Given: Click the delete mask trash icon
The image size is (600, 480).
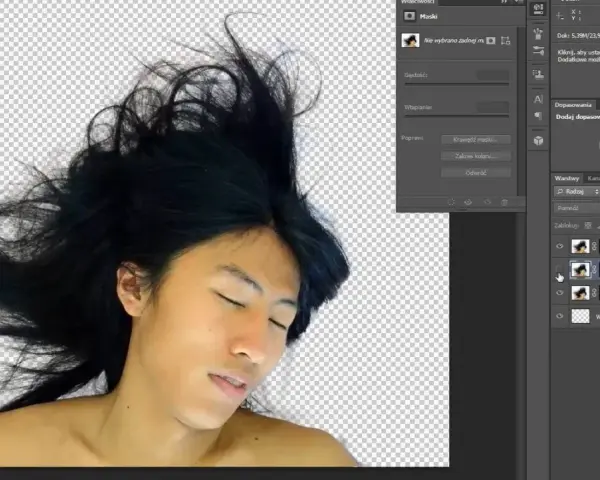Looking at the screenshot, I should [505, 202].
